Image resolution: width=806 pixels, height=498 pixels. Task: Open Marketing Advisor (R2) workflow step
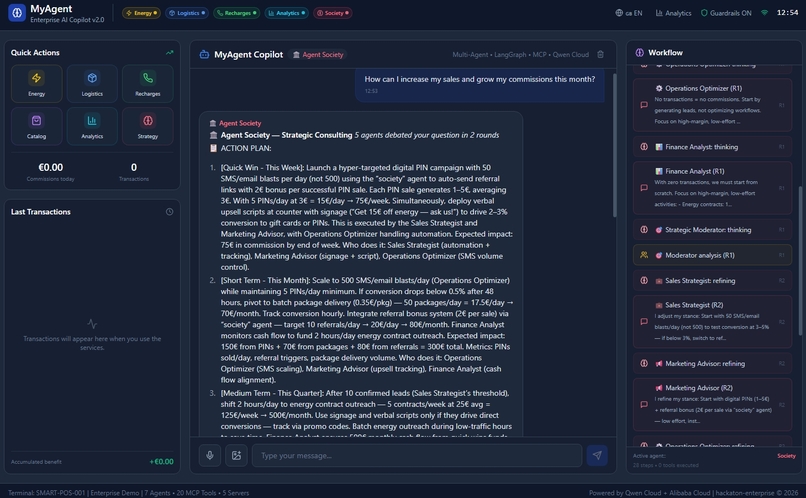click(712, 404)
